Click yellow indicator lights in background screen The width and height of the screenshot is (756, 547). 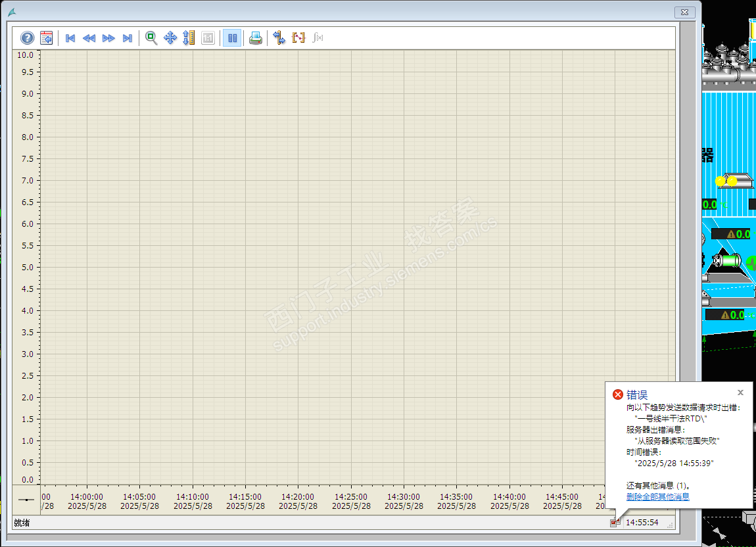tap(726, 181)
